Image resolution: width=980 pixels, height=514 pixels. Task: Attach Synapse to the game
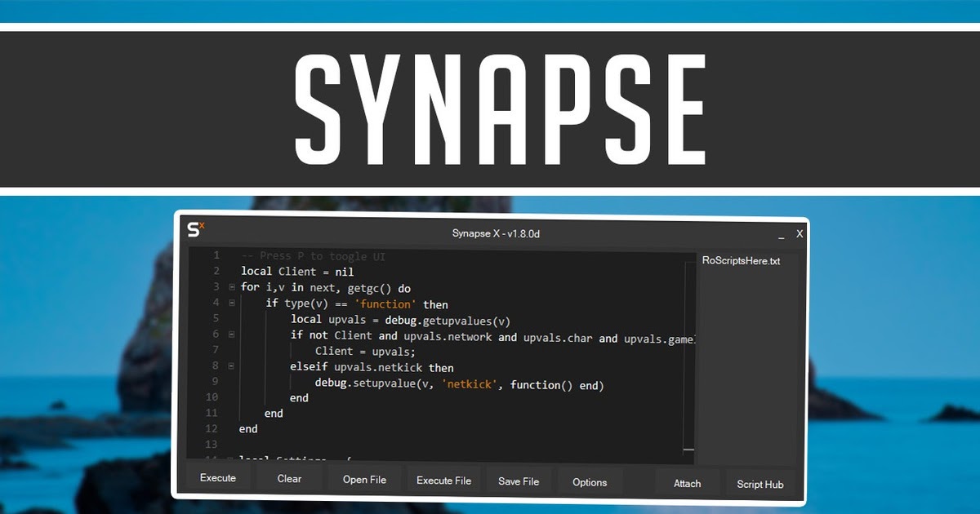[x=687, y=483]
